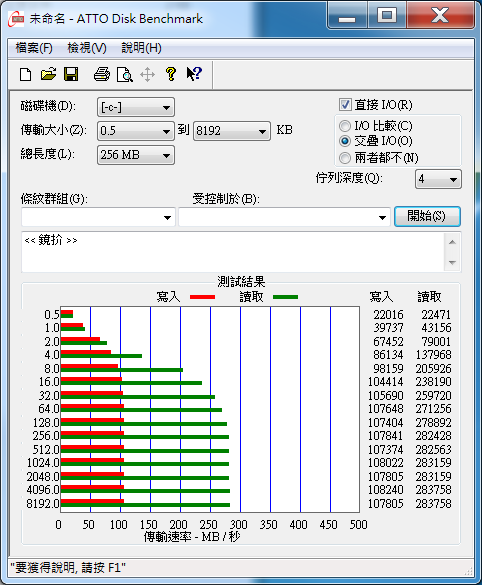Open the 磁碟機 drive dropdown [-c-]
The width and height of the screenshot is (482, 585).
tap(135, 107)
